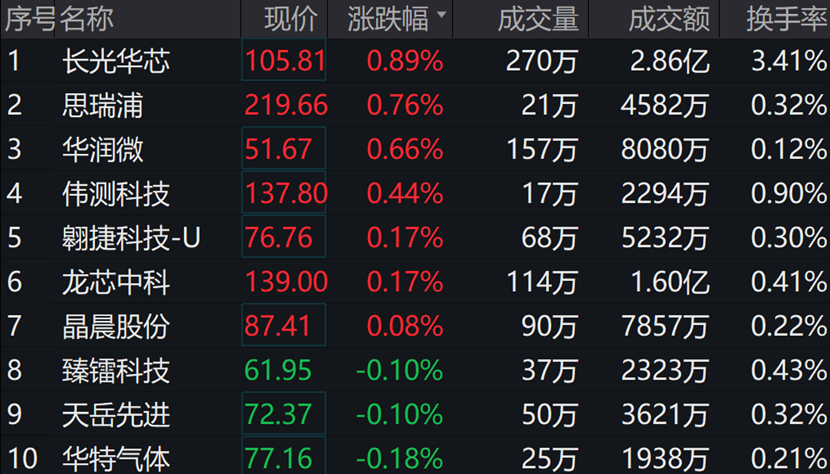Click turnover rate 0.43% of 臻镭科技

[x=789, y=370]
